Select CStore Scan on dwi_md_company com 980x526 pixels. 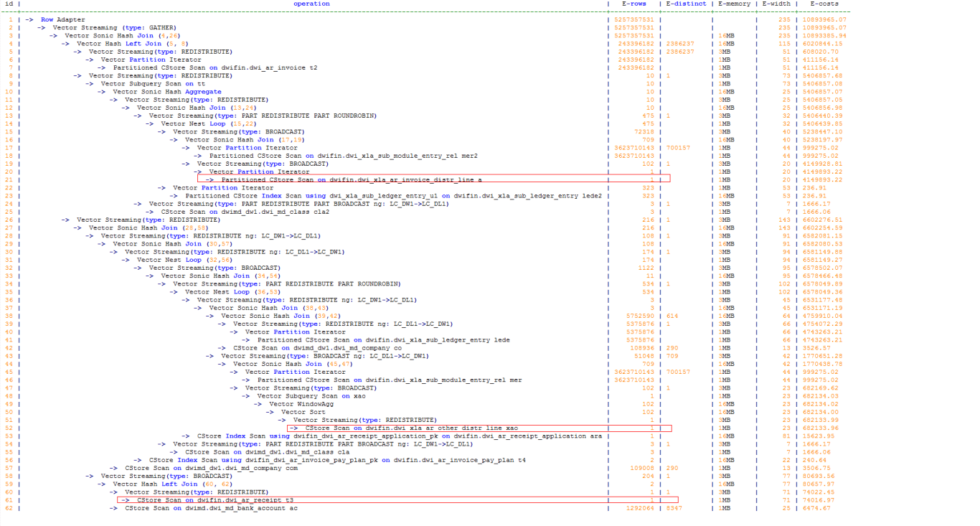(x=211, y=468)
